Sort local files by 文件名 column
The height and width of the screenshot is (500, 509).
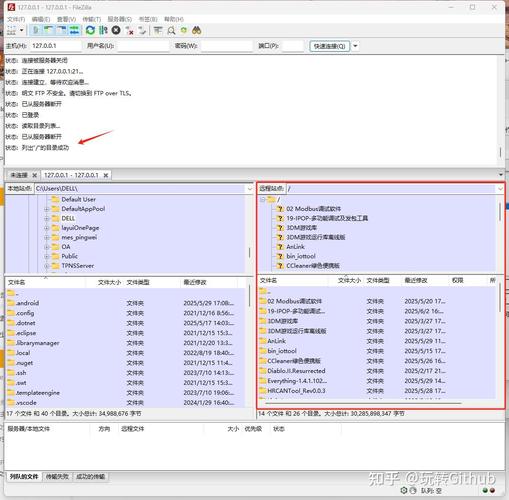pos(46,283)
